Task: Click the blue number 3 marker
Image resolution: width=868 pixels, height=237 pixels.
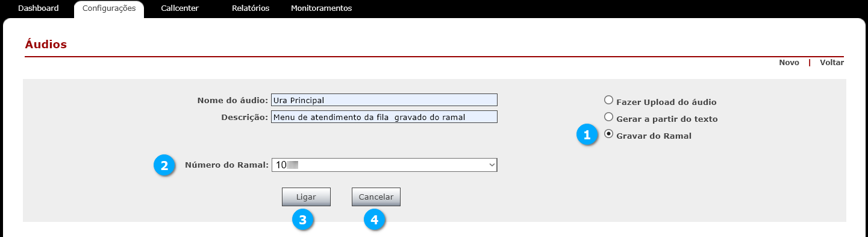Action: (x=302, y=220)
